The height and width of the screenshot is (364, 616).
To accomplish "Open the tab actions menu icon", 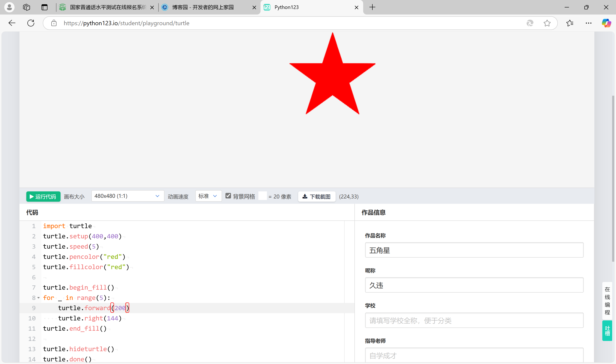I will tap(44, 7).
